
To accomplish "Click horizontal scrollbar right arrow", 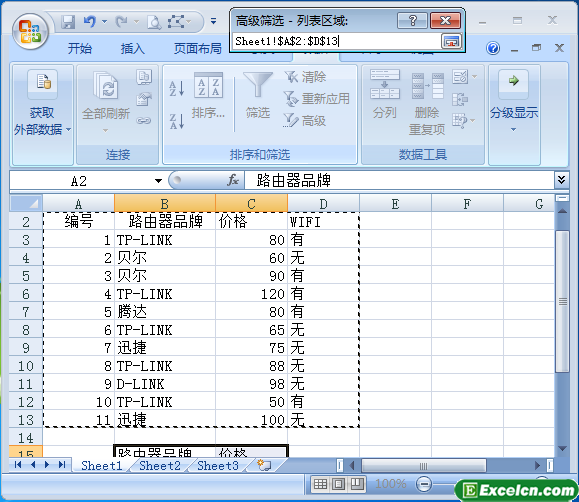I will (x=538, y=465).
